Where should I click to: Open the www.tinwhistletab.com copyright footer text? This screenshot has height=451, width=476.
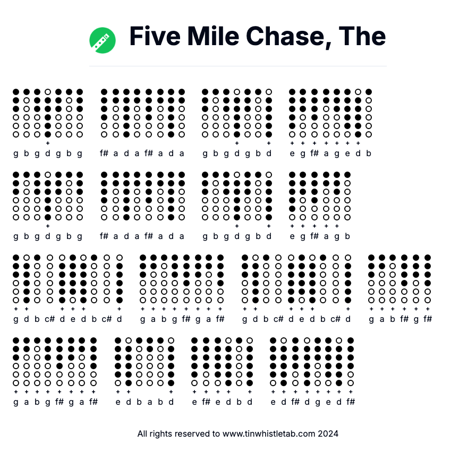tap(237, 433)
